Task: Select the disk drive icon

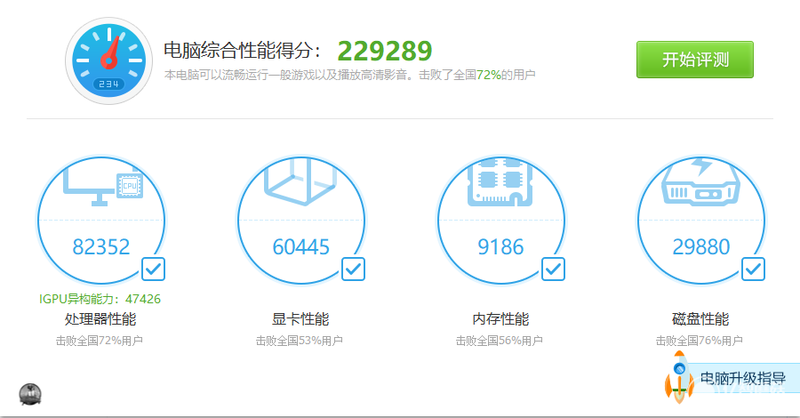Action: (x=701, y=182)
